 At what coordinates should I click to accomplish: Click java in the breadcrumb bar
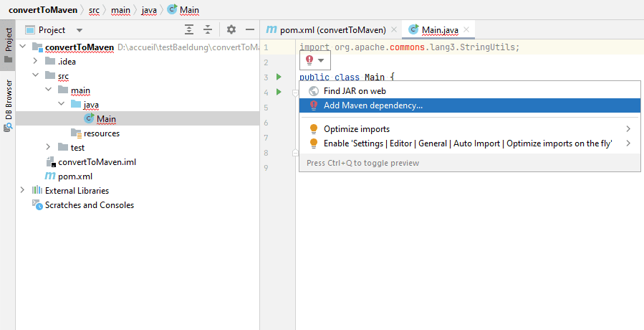point(149,10)
